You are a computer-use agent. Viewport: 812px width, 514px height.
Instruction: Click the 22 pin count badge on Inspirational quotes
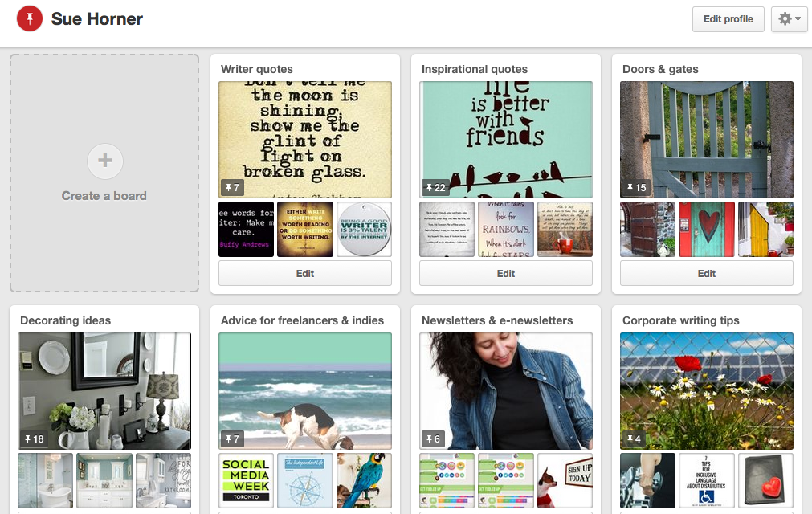click(x=435, y=187)
